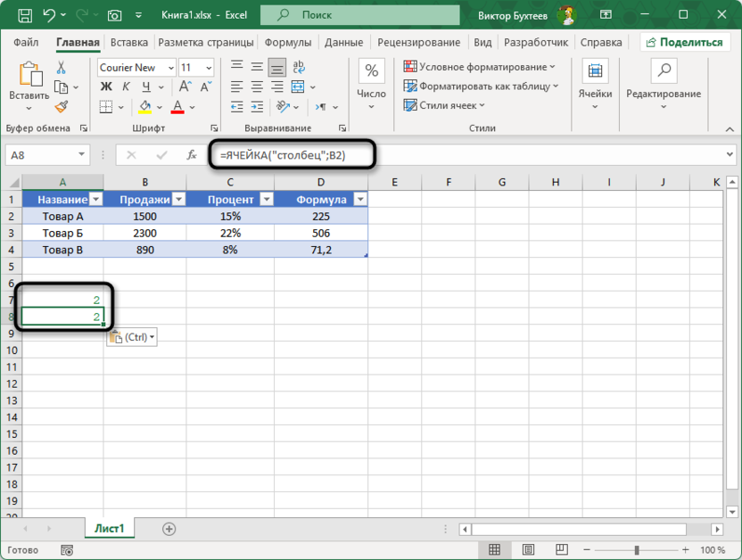
Task: Switch to Page Layout view in the status bar
Action: pyautogui.click(x=518, y=550)
